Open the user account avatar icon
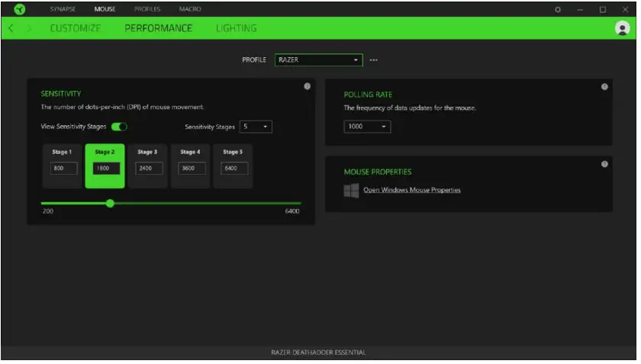The height and width of the screenshot is (364, 641). click(621, 28)
